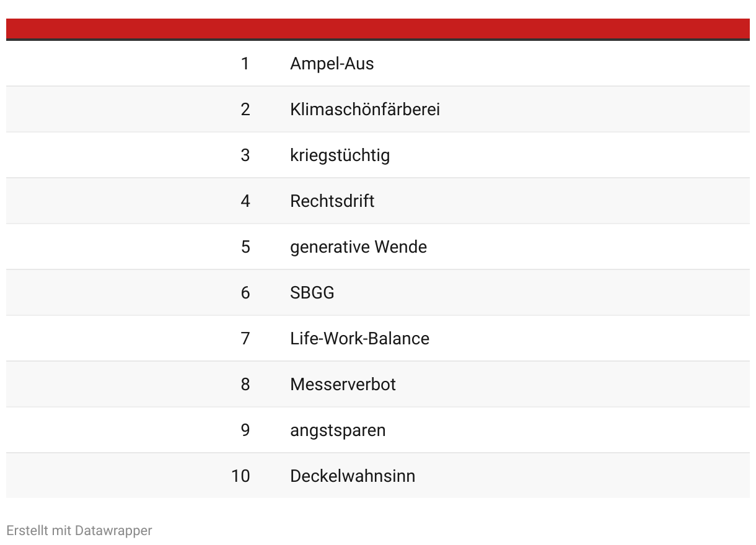Select the 'Rechtsdrift' row text

pyautogui.click(x=332, y=201)
